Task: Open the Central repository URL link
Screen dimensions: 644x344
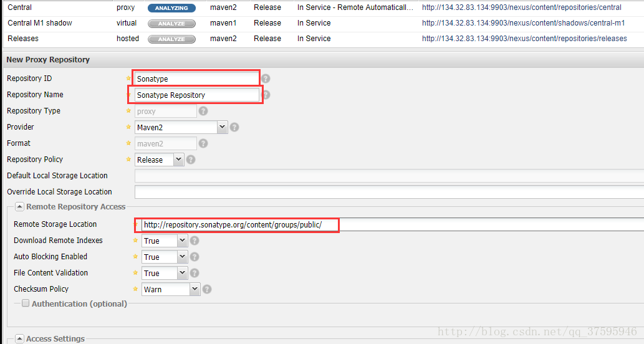Action: [x=522, y=7]
